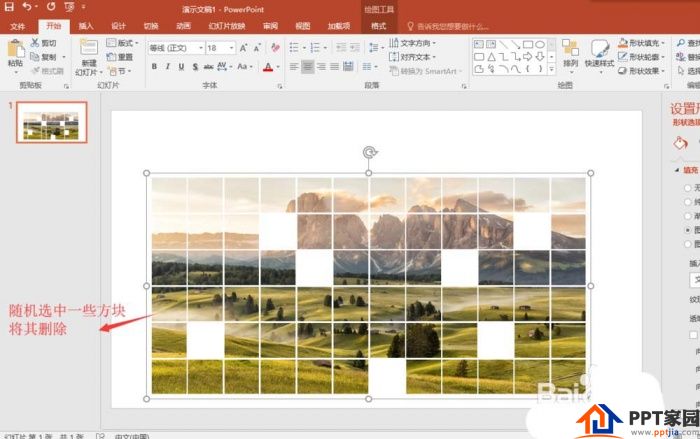Reset the slide layout (重置)
700x439 pixels.
pos(120,57)
